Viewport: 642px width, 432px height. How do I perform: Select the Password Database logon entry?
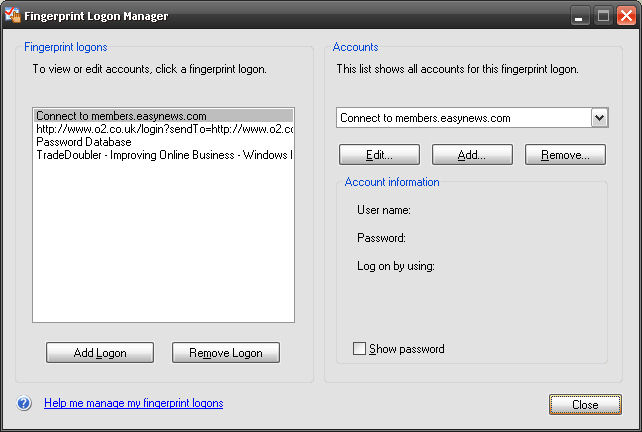(164, 142)
